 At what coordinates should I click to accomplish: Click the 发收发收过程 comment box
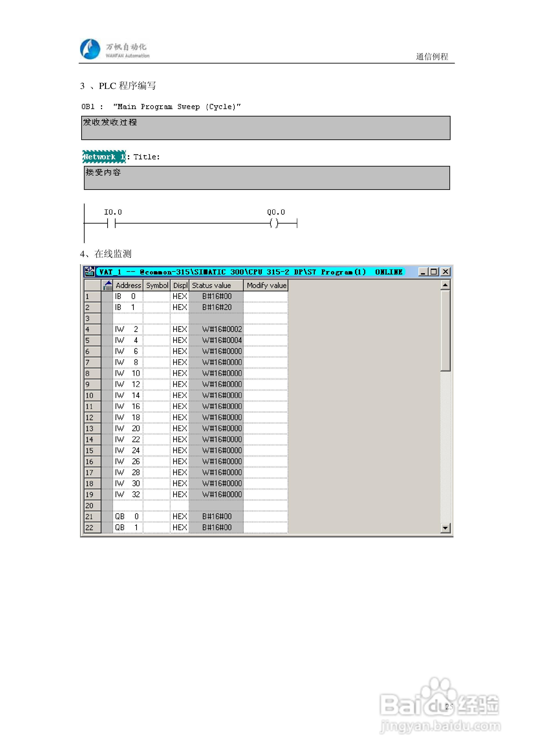[x=266, y=128]
